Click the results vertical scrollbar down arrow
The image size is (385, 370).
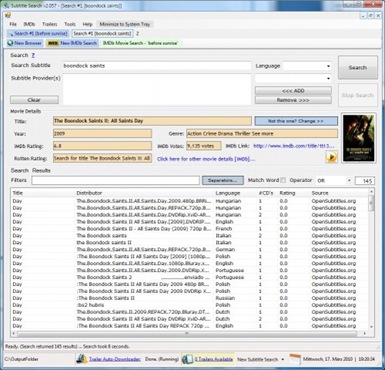pos(371,327)
